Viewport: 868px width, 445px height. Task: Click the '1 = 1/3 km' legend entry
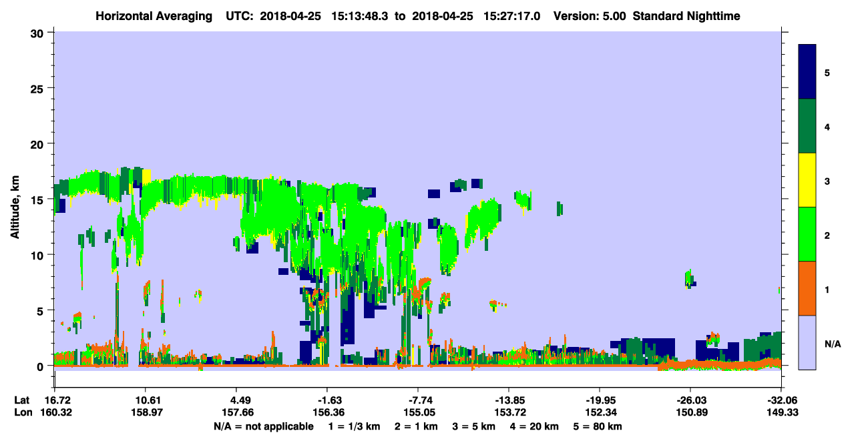click(x=354, y=426)
